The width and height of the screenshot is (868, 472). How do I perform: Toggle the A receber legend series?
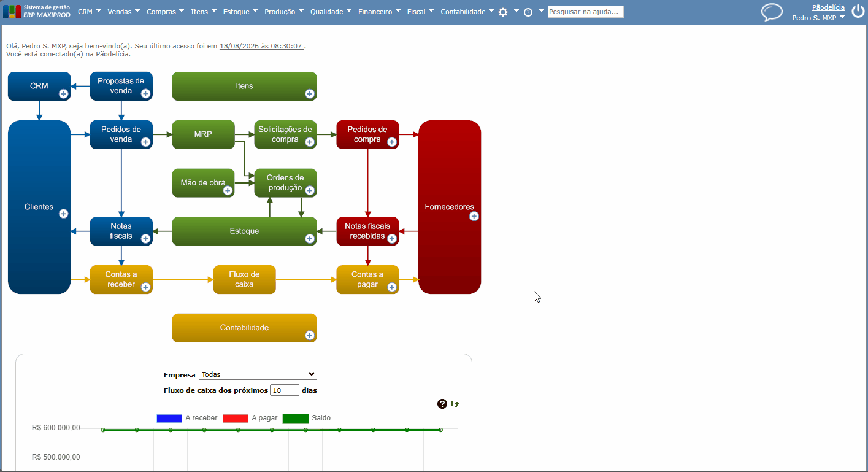click(x=187, y=418)
